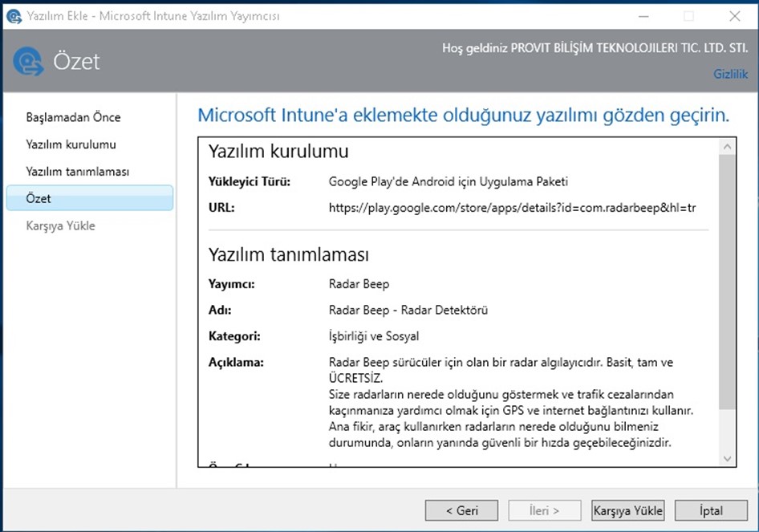Click the Intune publisher icon in title bar

(x=14, y=17)
